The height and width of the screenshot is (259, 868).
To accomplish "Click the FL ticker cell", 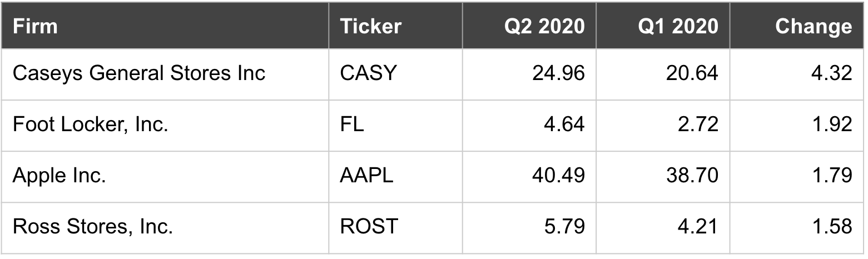I will pos(351,124).
